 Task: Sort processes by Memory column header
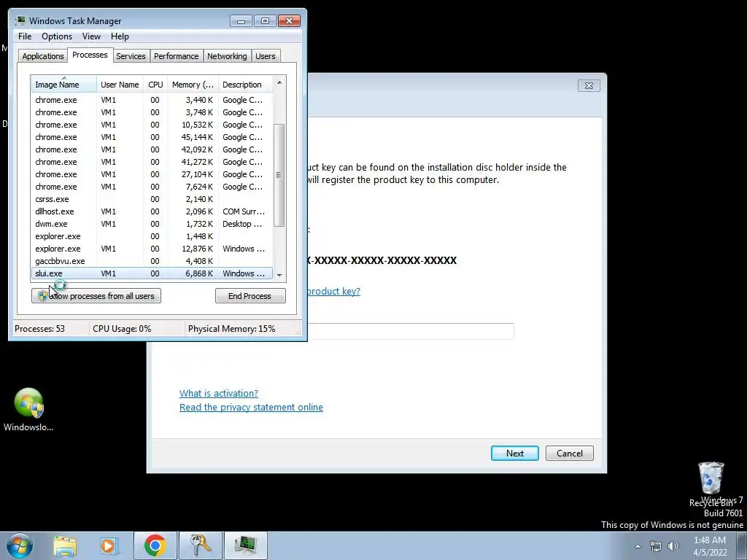193,85
